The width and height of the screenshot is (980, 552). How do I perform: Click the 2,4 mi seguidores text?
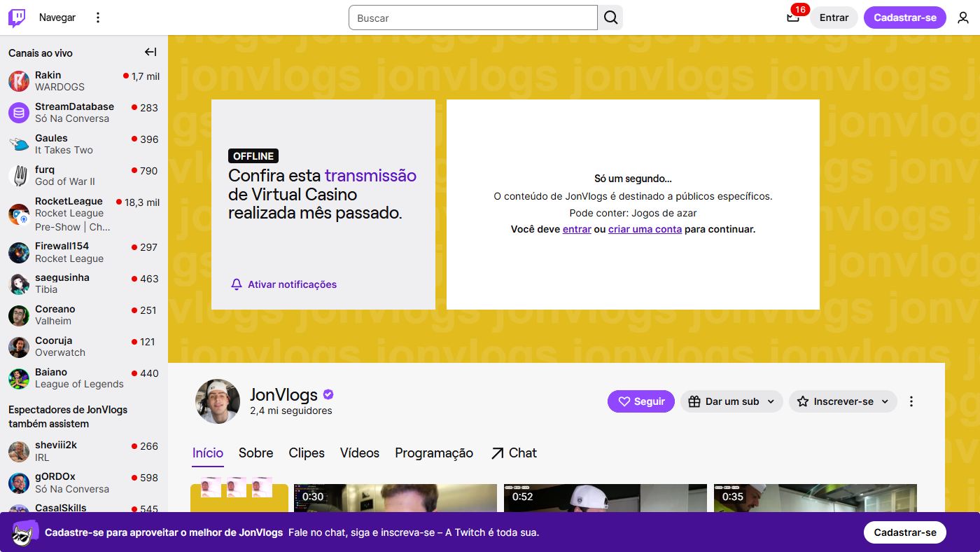point(291,410)
